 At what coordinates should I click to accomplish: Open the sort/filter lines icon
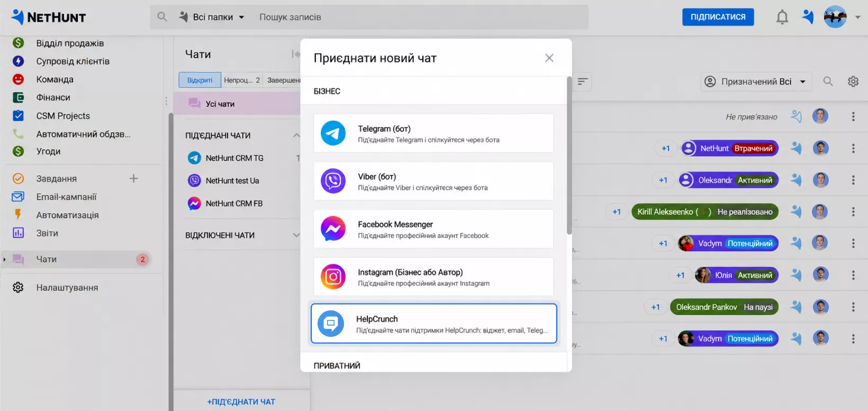[x=582, y=82]
